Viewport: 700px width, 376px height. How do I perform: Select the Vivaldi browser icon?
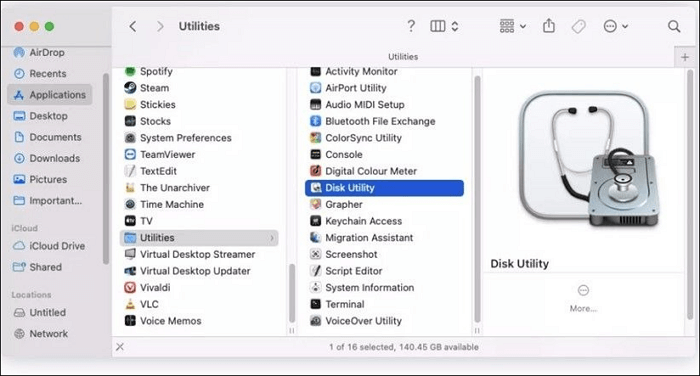(130, 288)
